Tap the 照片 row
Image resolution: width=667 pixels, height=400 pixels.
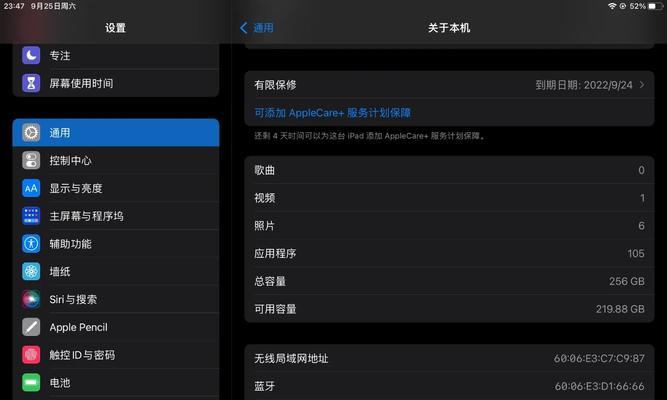pyautogui.click(x=449, y=226)
